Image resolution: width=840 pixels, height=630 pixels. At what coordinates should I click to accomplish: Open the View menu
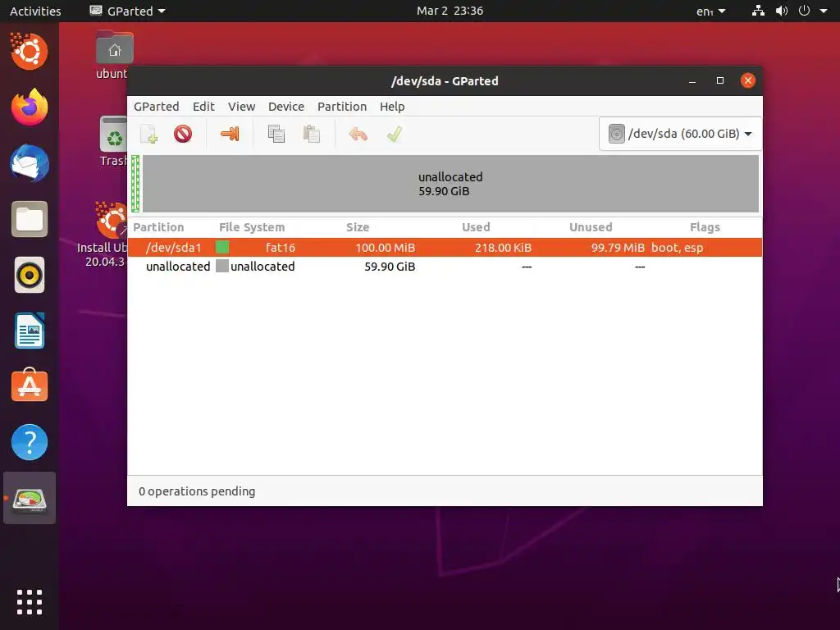point(242,107)
